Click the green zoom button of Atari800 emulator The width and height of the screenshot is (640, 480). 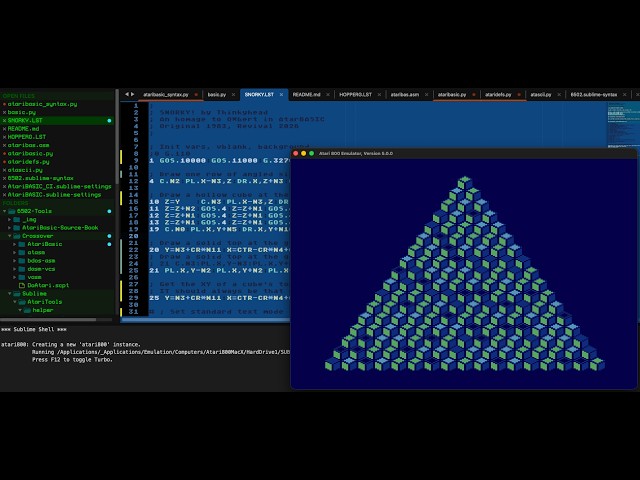pyautogui.click(x=311, y=153)
